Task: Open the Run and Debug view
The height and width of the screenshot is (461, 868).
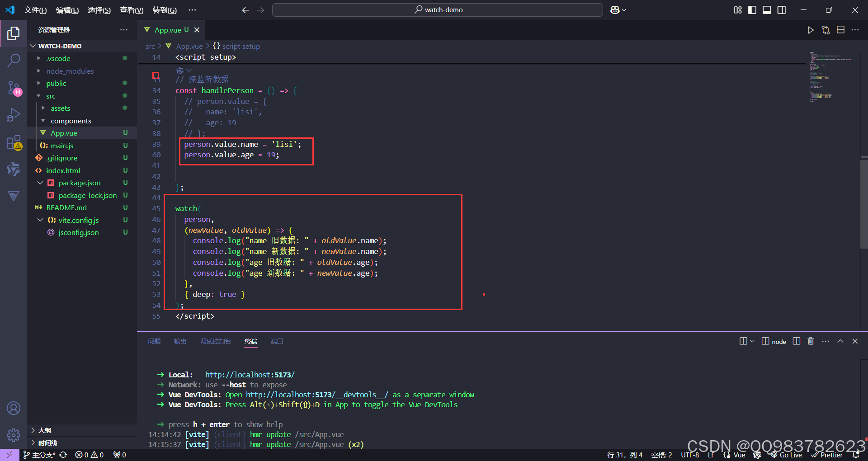Action: pos(14,115)
